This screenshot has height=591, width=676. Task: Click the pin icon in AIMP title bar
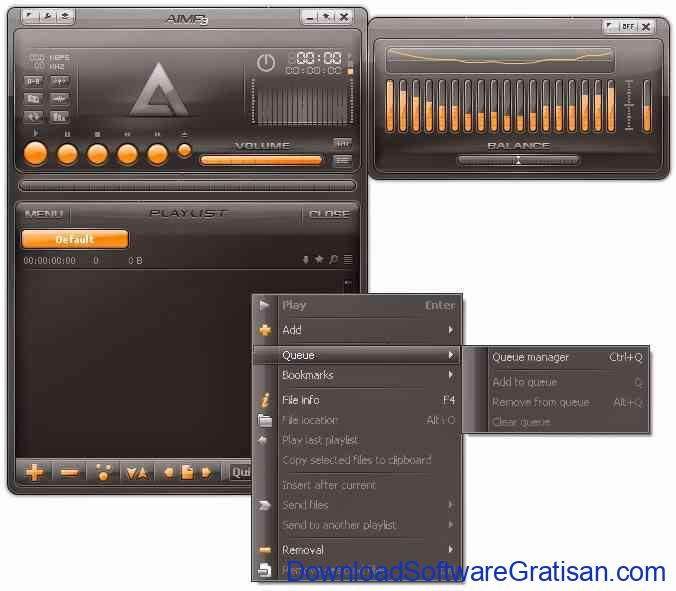[326, 17]
